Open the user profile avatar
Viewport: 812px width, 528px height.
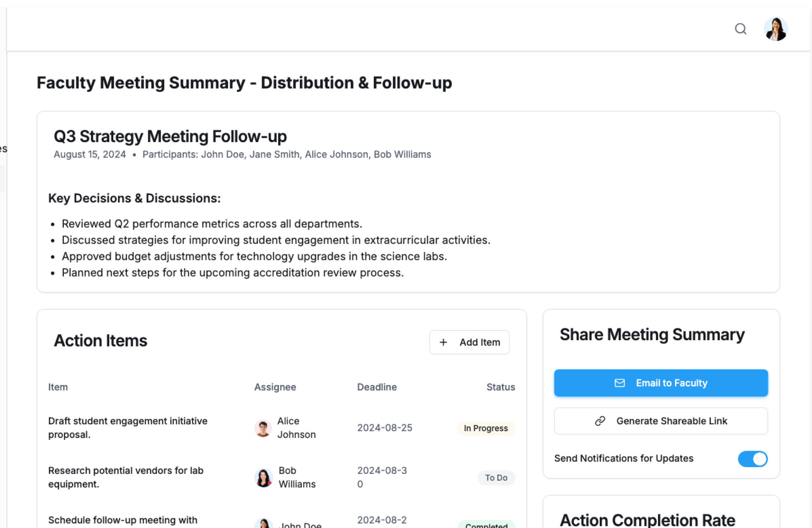775,29
